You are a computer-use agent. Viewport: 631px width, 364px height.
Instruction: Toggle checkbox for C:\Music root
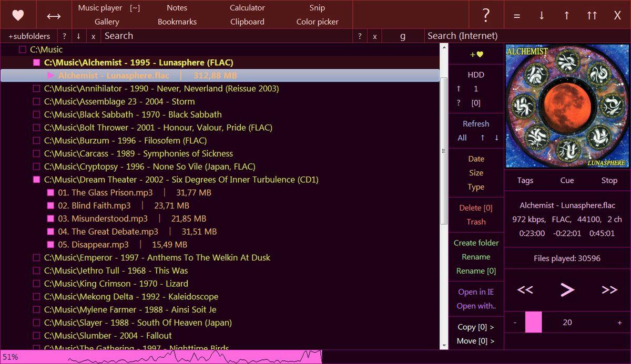pyautogui.click(x=22, y=49)
